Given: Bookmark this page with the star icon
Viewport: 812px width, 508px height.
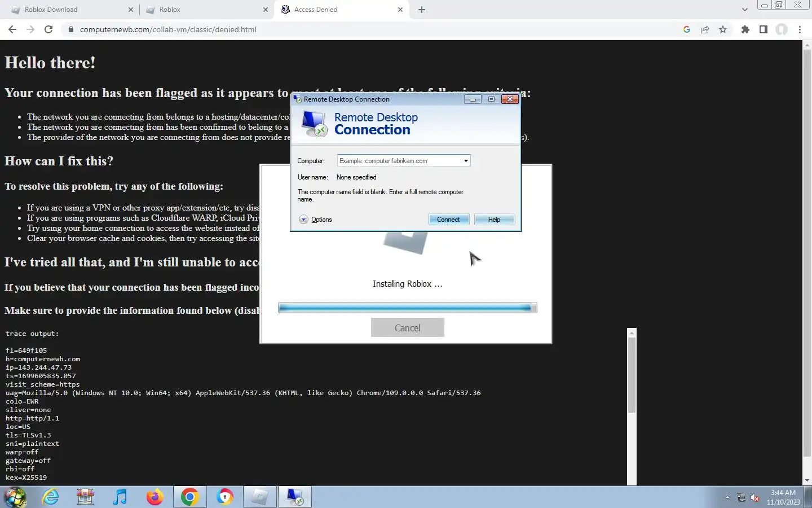Looking at the screenshot, I should point(723,29).
